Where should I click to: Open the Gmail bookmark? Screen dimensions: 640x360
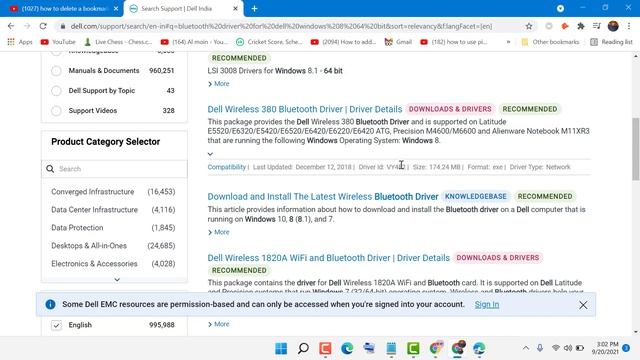pos(398,42)
